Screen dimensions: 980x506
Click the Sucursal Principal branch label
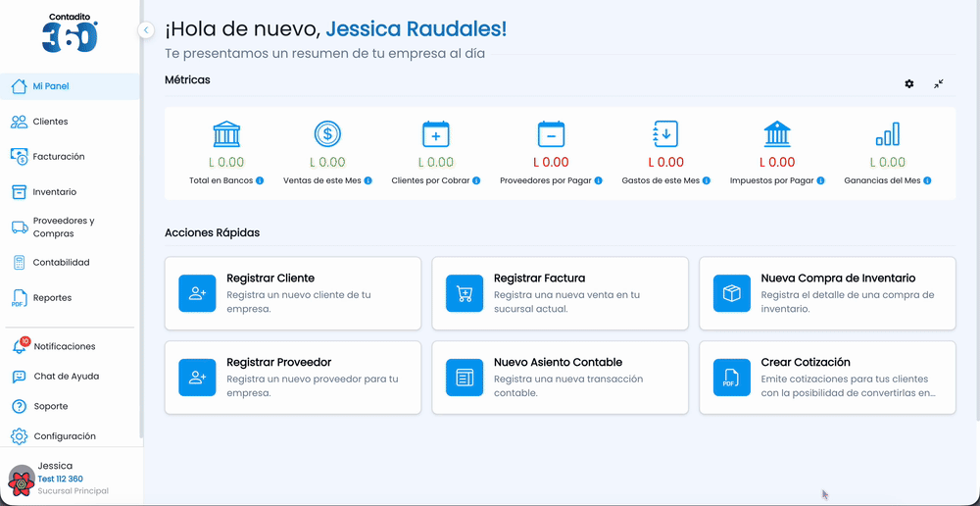73,491
